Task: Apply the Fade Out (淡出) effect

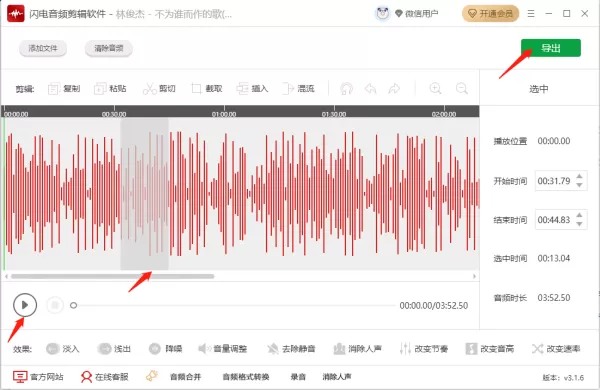Action: (114, 349)
